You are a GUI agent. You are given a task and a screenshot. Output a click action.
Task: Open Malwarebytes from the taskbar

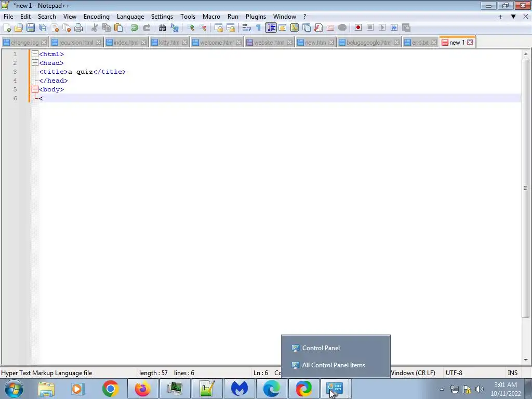pyautogui.click(x=240, y=389)
